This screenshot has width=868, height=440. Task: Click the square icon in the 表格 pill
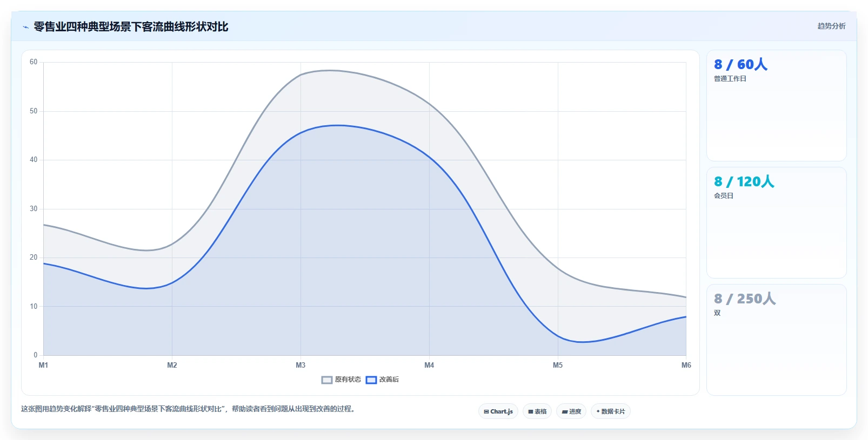[x=531, y=412]
